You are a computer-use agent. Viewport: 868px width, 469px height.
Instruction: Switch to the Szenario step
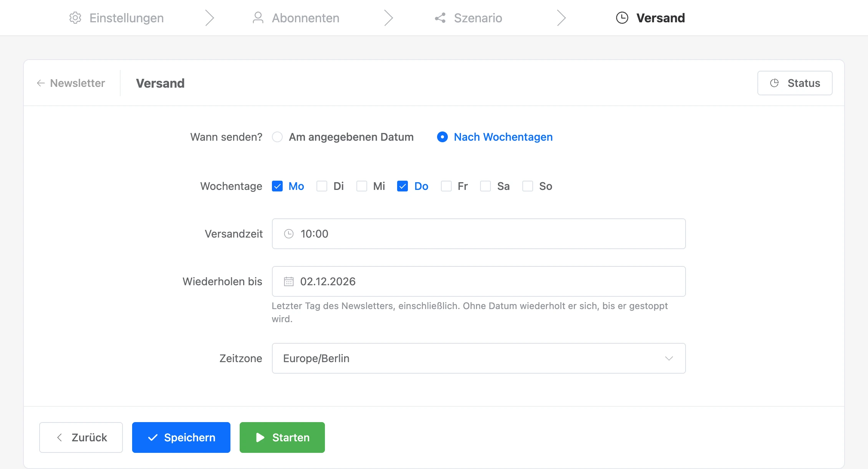(x=468, y=18)
